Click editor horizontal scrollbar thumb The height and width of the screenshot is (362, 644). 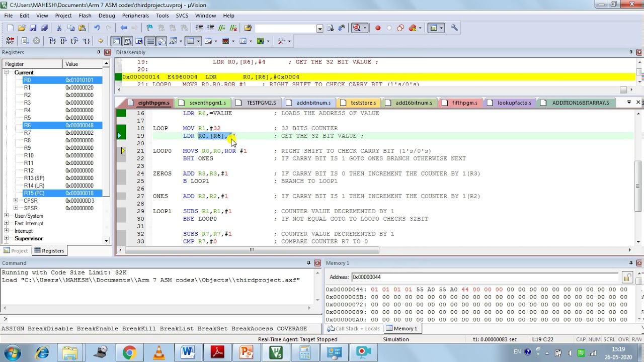point(251,250)
